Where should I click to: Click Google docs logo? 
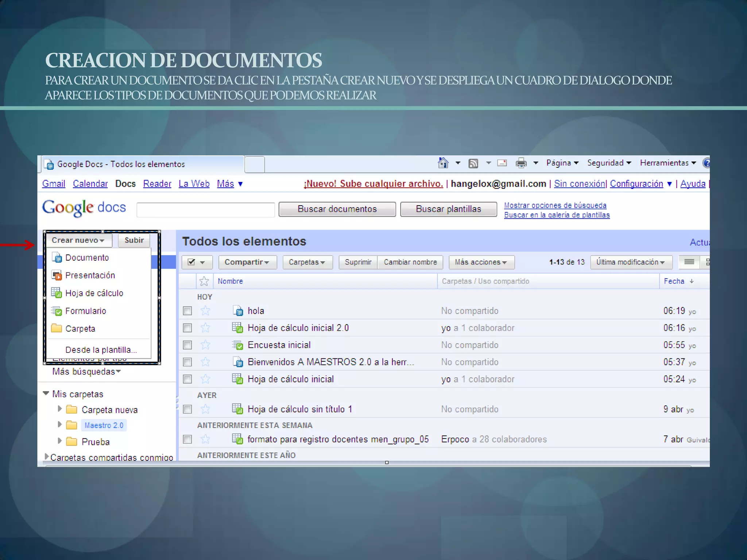[84, 208]
